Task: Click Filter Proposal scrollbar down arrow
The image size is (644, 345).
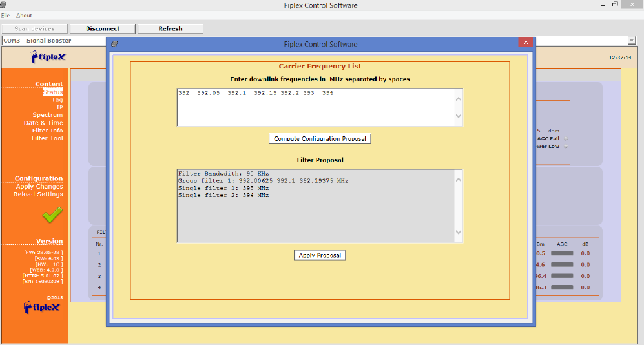Action: click(x=459, y=232)
